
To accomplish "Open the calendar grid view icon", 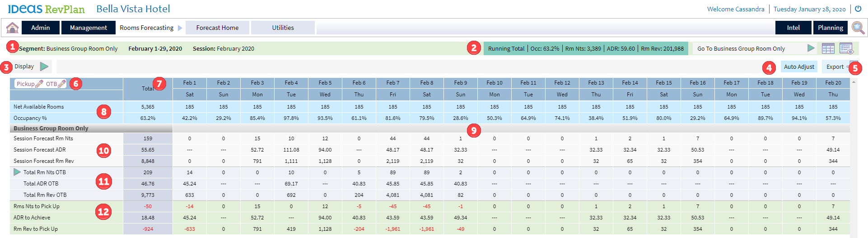I will 828,48.
